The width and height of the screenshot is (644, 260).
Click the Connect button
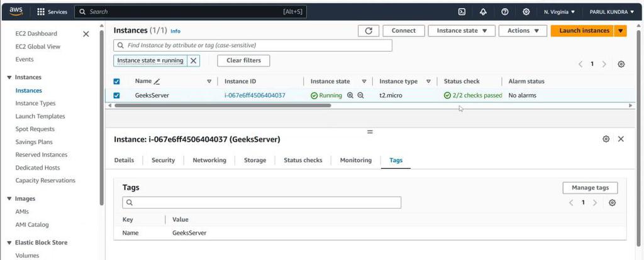403,31
